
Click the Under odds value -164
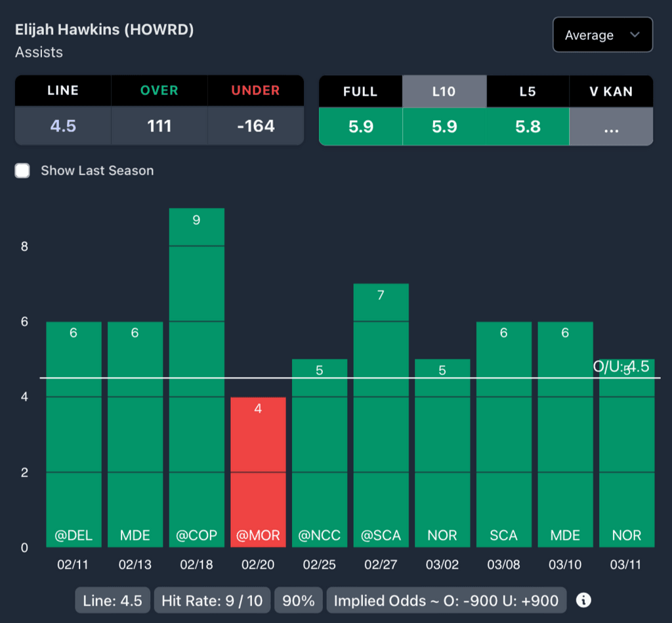tap(256, 126)
